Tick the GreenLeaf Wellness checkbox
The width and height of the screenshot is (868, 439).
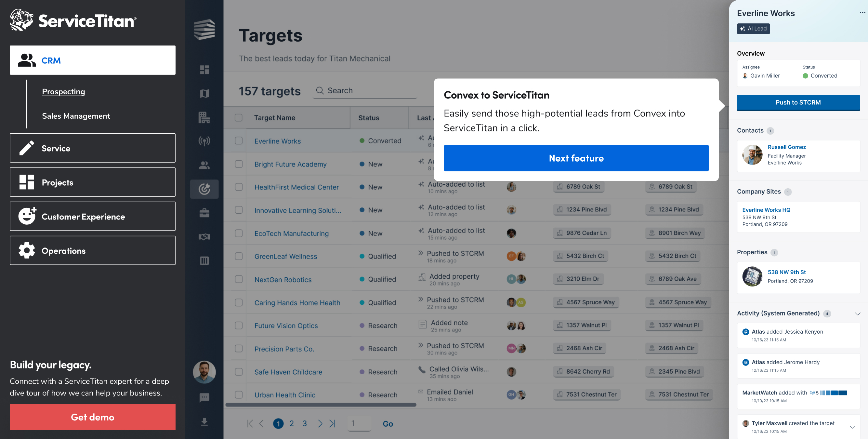point(239,256)
